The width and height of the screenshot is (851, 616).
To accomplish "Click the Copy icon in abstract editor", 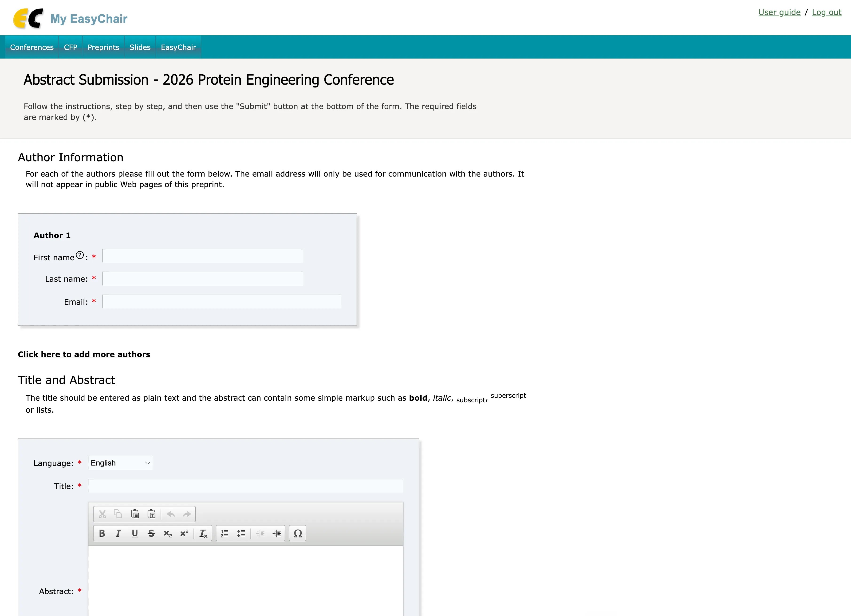I will coord(118,514).
